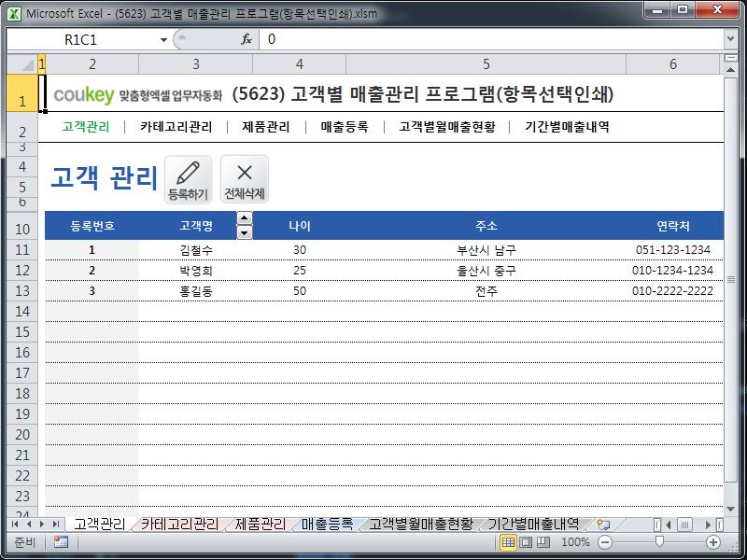Click the zoom slider handle
This screenshot has width=747, height=560.
[x=659, y=542]
